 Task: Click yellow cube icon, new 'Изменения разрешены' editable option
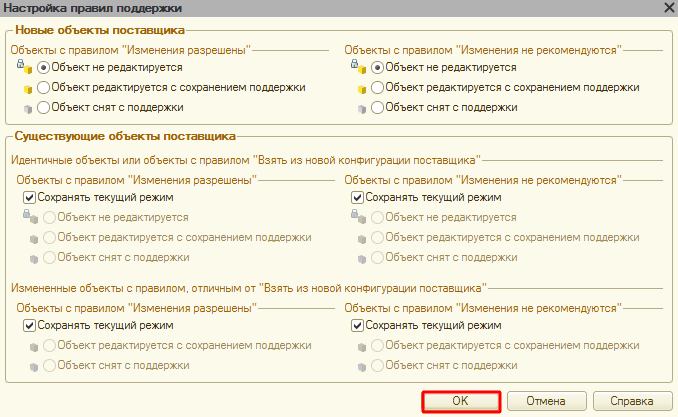pyautogui.click(x=28, y=89)
